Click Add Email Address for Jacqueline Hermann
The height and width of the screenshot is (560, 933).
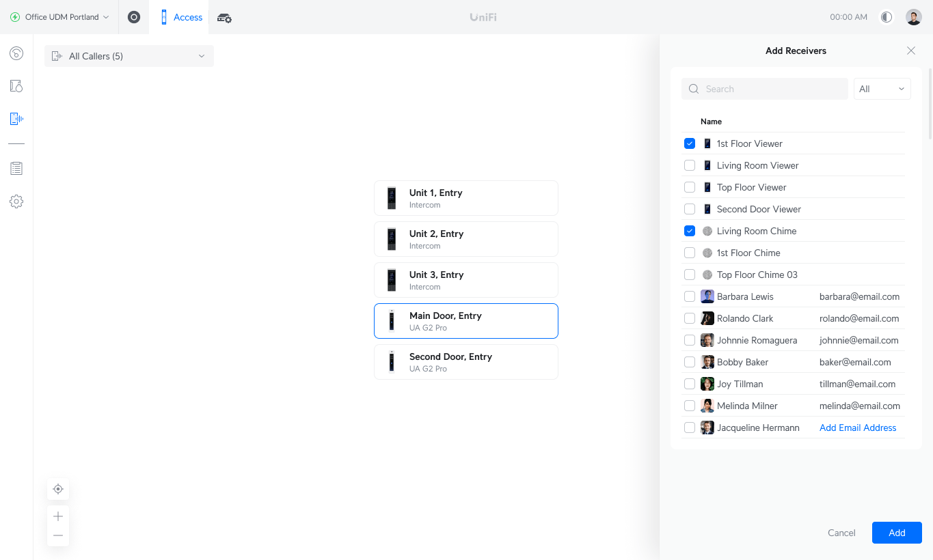(858, 428)
